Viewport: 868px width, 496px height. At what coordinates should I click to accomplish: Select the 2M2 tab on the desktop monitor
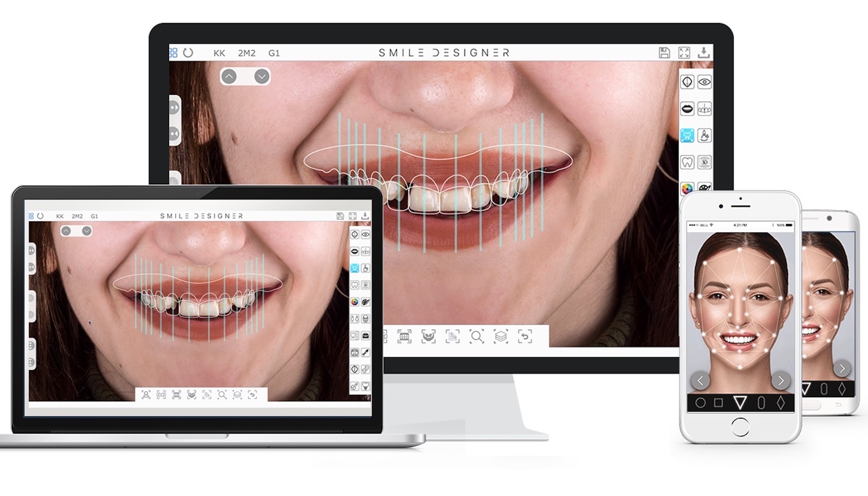247,53
